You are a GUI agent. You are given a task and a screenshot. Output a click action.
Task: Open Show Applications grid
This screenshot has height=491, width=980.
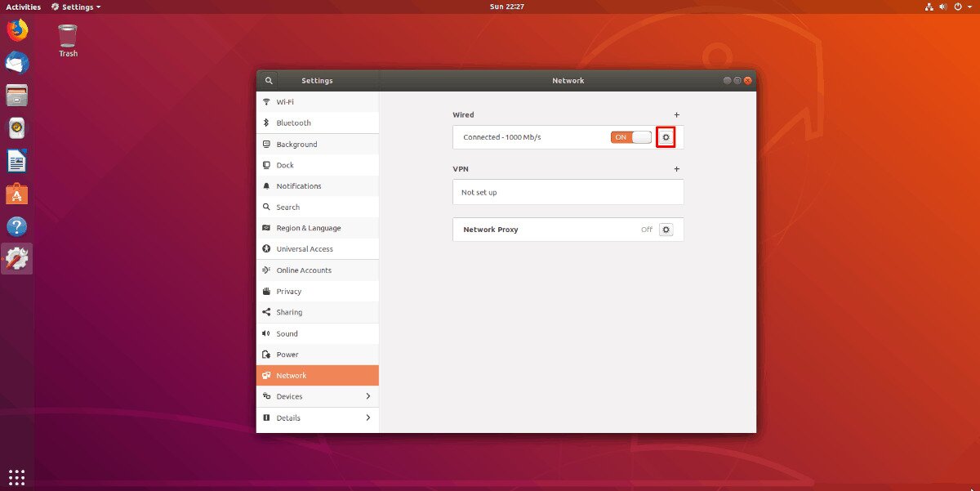tap(17, 476)
